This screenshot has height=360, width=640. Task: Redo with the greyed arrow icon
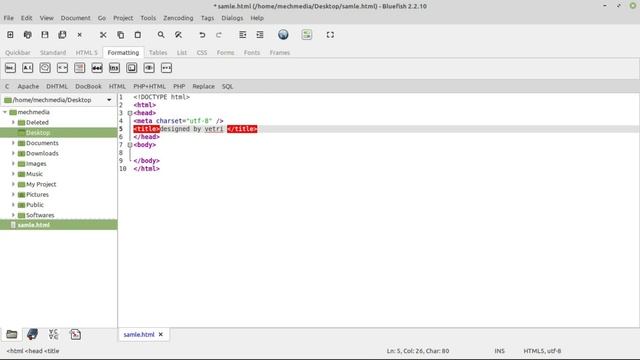pyautogui.click(x=219, y=35)
